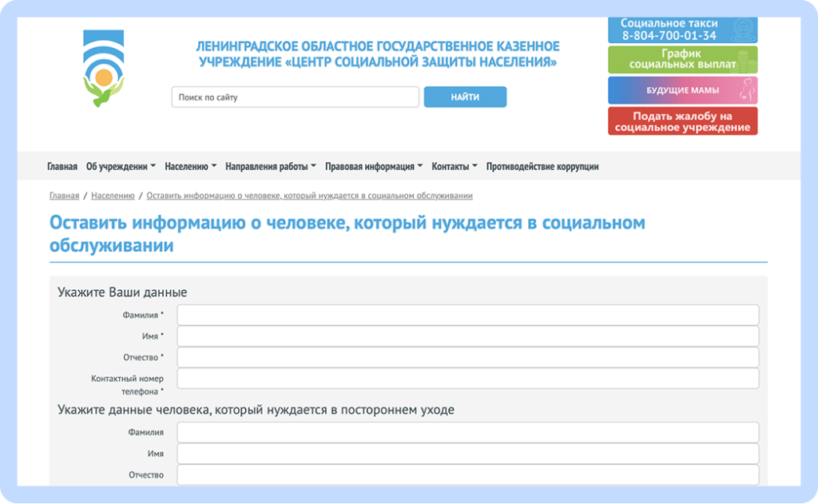Expand the Населению dropdown menu

[190, 166]
